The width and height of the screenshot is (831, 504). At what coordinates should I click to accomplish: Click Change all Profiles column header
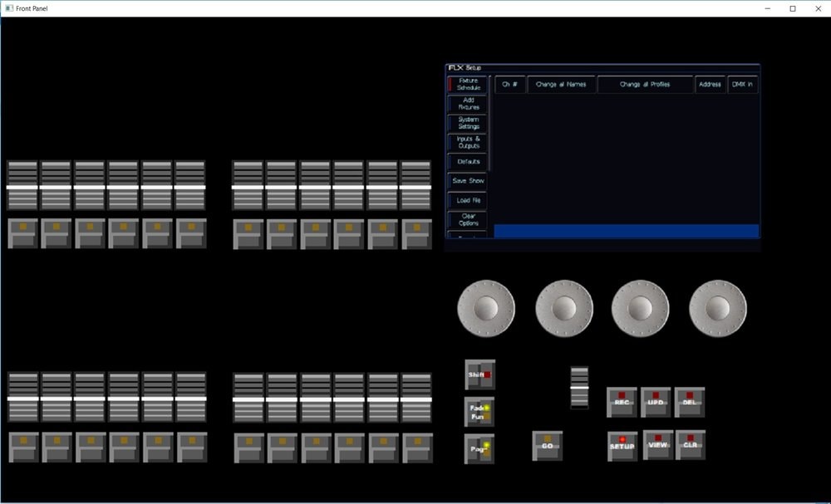pos(645,85)
